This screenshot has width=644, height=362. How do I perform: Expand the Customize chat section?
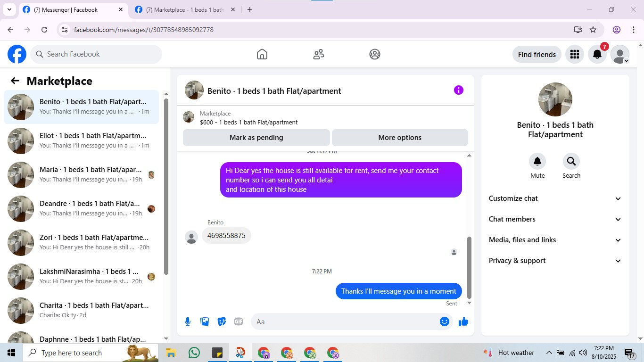tap(555, 198)
